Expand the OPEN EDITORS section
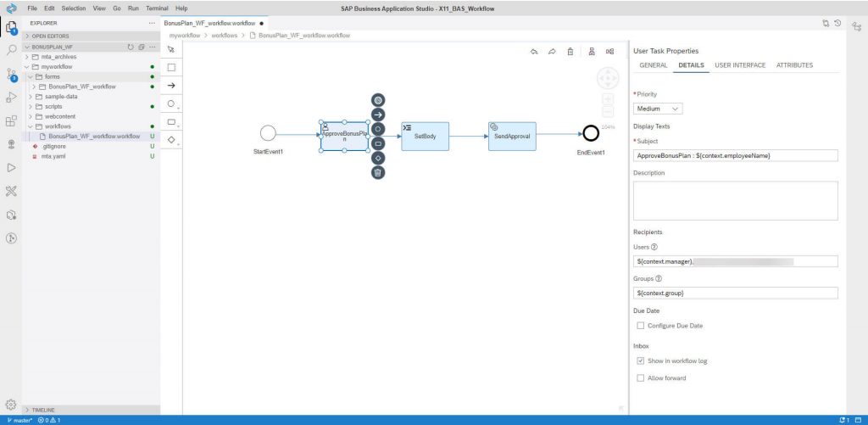Viewport: 868px width, 425px height. pyautogui.click(x=92, y=36)
